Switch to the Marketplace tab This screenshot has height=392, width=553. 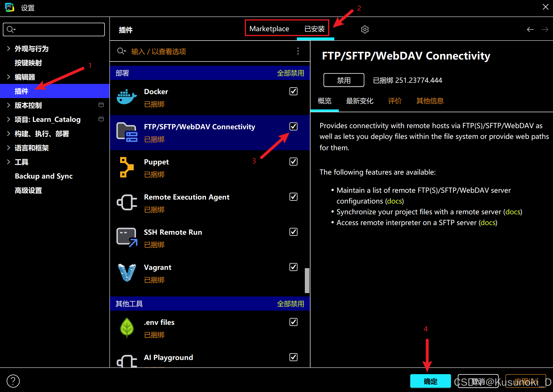pyautogui.click(x=269, y=29)
